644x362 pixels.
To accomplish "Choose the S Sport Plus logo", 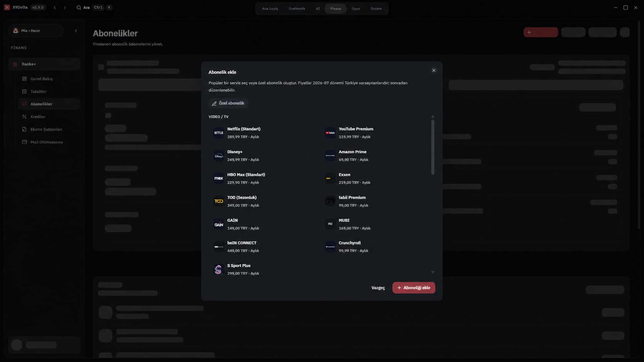I will click(x=219, y=270).
